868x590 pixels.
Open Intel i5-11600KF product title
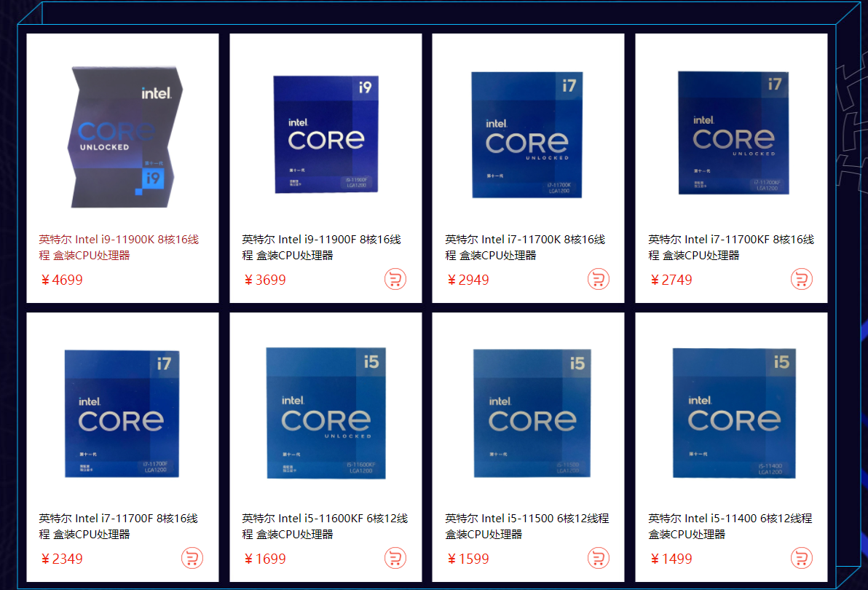(x=324, y=527)
